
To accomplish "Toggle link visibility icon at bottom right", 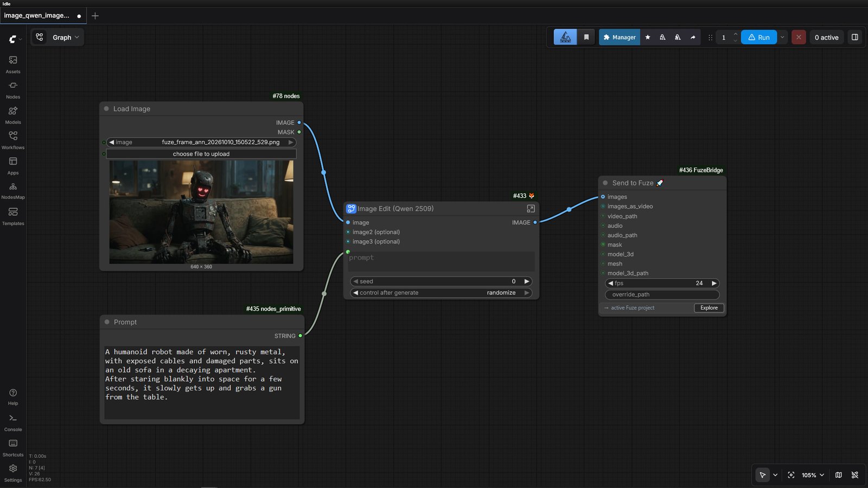I will (855, 475).
